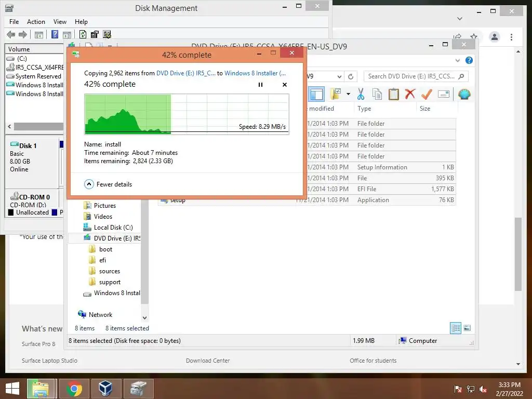The height and width of the screenshot is (399, 532).
Task: Open the sources folder in the tree
Action: (109, 271)
